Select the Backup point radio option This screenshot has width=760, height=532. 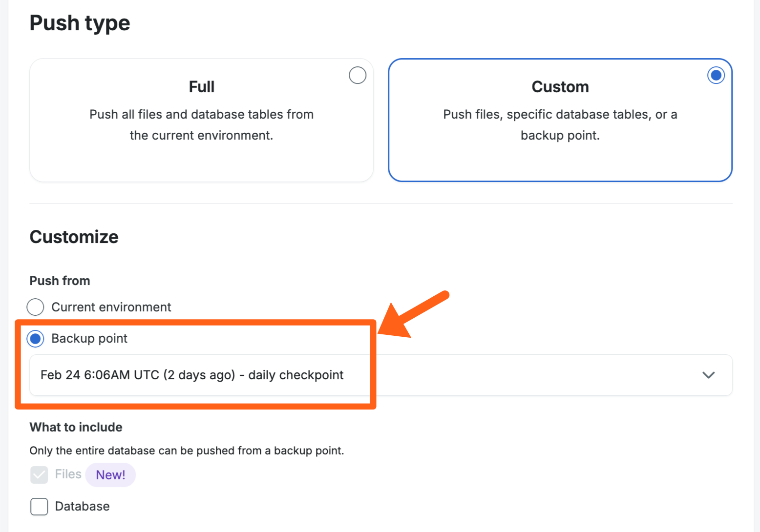[x=35, y=338]
